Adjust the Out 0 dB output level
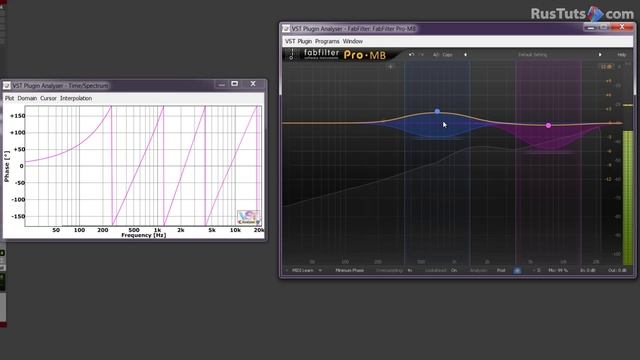 pyautogui.click(x=617, y=270)
